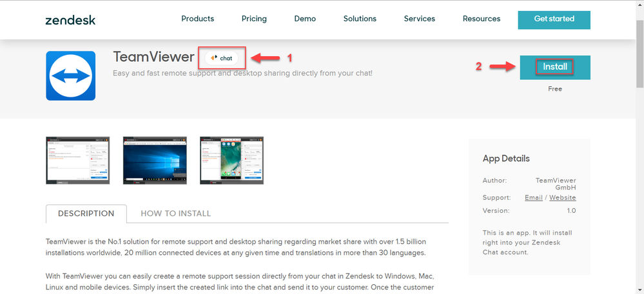Switch to the How to Install tab
Viewport: 644px width, 294px height.
(176, 213)
